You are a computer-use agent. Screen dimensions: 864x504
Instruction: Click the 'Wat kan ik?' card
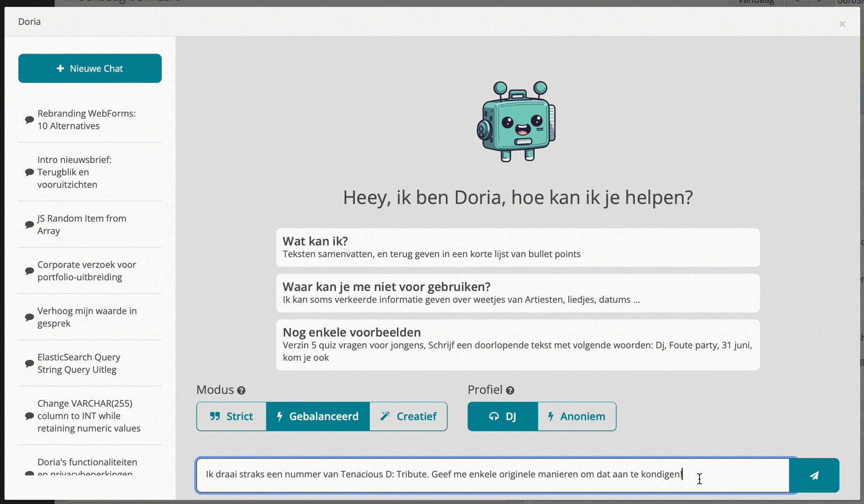coord(518,247)
